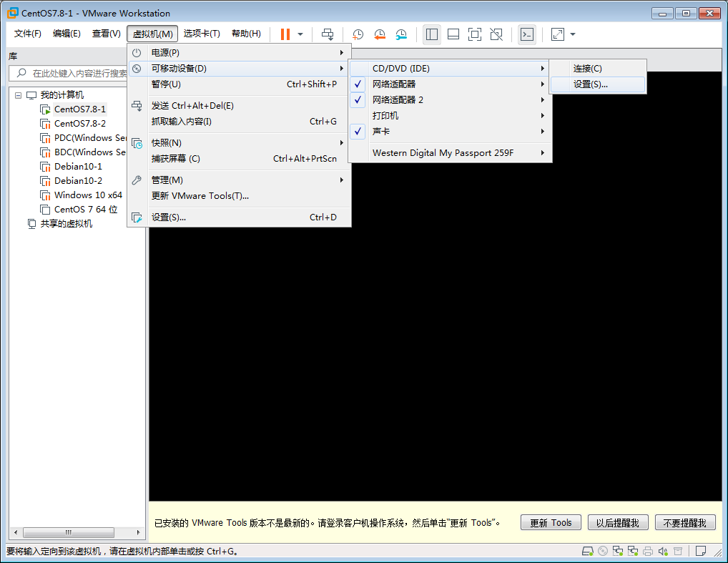Take a new snapshot from the toolbar
Screen dimensions: 728x563
pyautogui.click(x=357, y=34)
